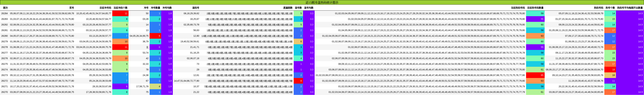The image size is (644, 95).
Task: Click the purple cold-code count 6 in row 26271
Action: [x=120, y=86]
